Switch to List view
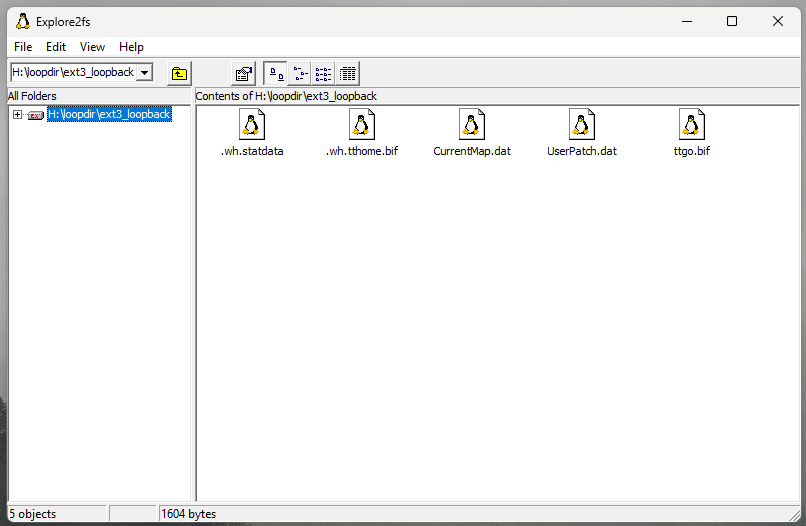Screen dimensions: 806x526 (x=323, y=74)
